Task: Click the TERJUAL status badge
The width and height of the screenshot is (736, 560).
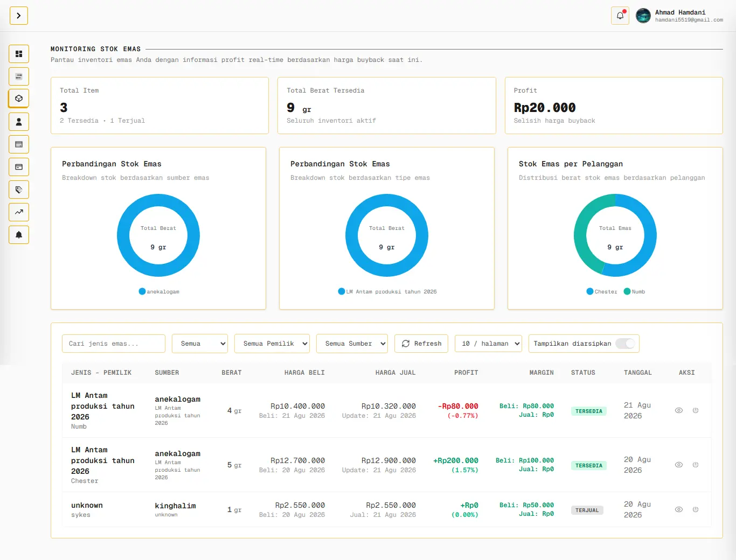Action: pos(587,510)
